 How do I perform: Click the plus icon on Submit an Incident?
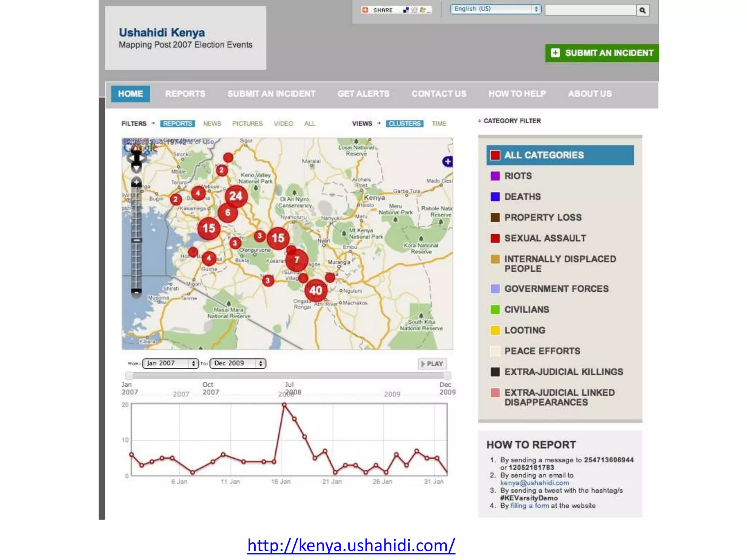[555, 53]
